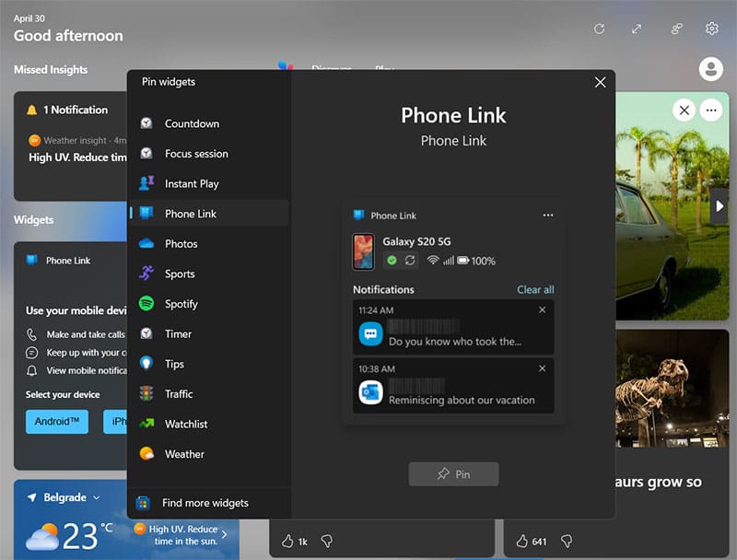The width and height of the screenshot is (737, 560).
Task: Click the refresh icon in widgets header
Action: [x=599, y=29]
